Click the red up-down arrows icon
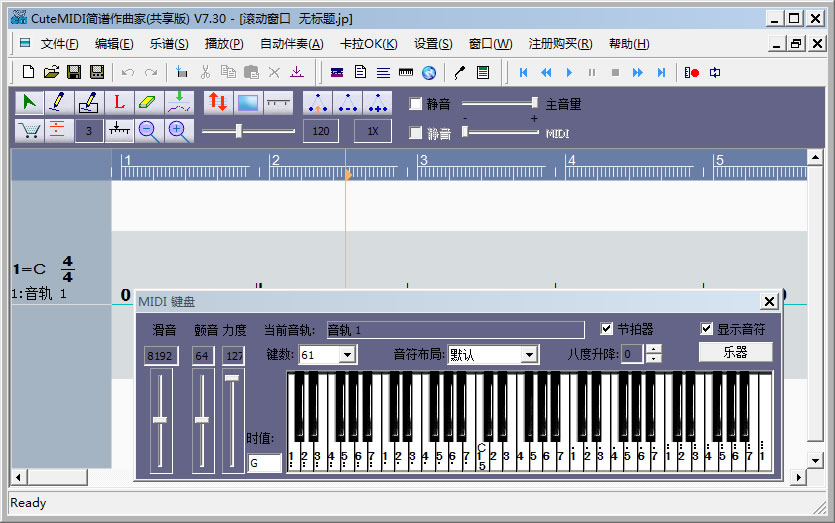 click(218, 103)
